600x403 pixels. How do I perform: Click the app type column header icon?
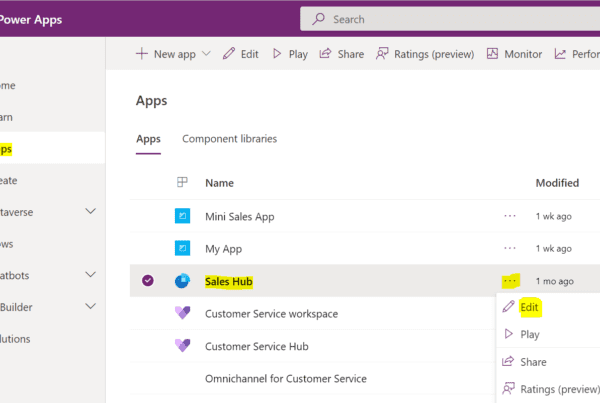182,183
